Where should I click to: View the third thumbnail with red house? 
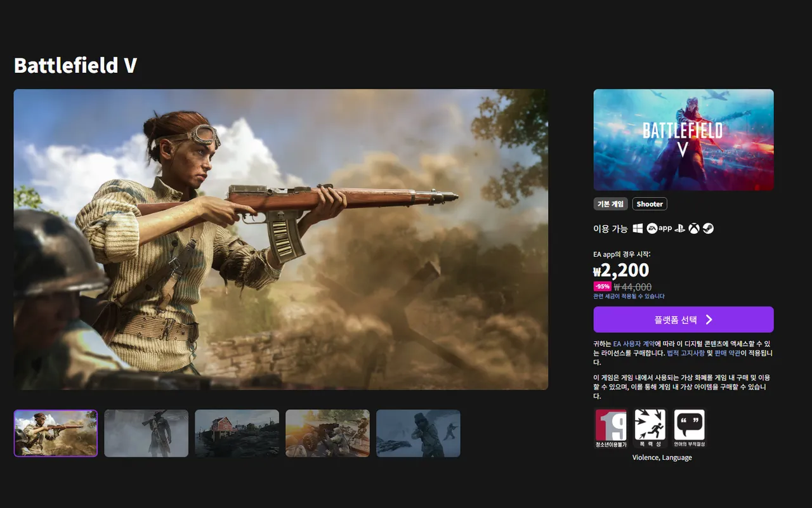[237, 433]
